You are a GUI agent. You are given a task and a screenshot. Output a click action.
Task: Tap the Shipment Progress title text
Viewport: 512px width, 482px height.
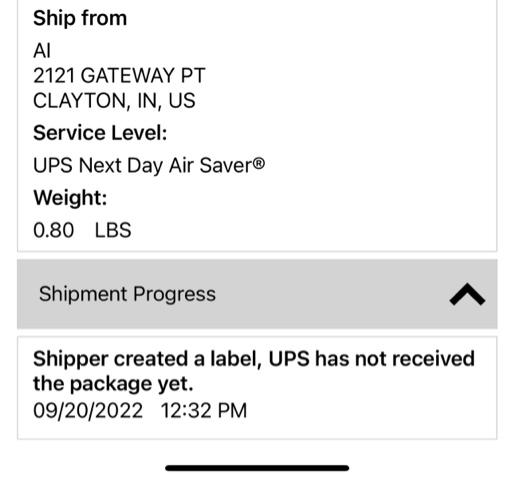pyautogui.click(x=127, y=294)
